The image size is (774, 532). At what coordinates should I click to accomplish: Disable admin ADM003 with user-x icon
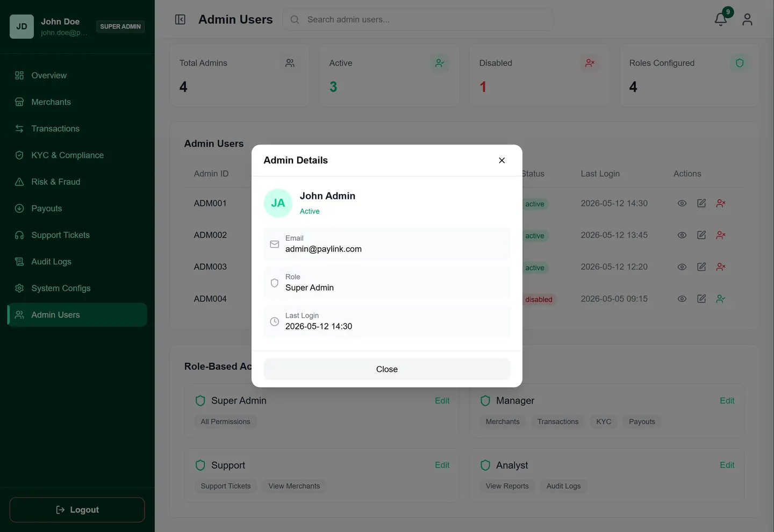point(721,267)
